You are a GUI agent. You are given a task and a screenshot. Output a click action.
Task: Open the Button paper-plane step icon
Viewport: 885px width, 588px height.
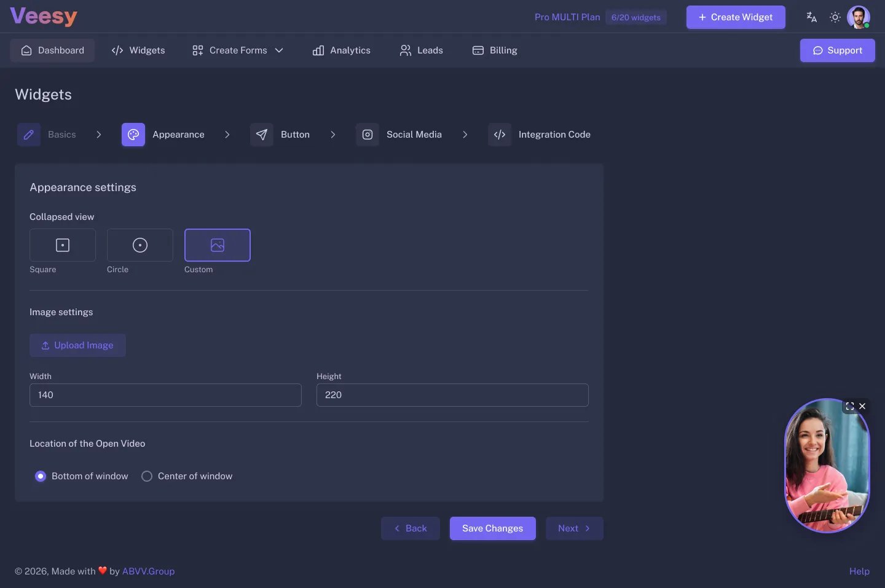(x=262, y=135)
